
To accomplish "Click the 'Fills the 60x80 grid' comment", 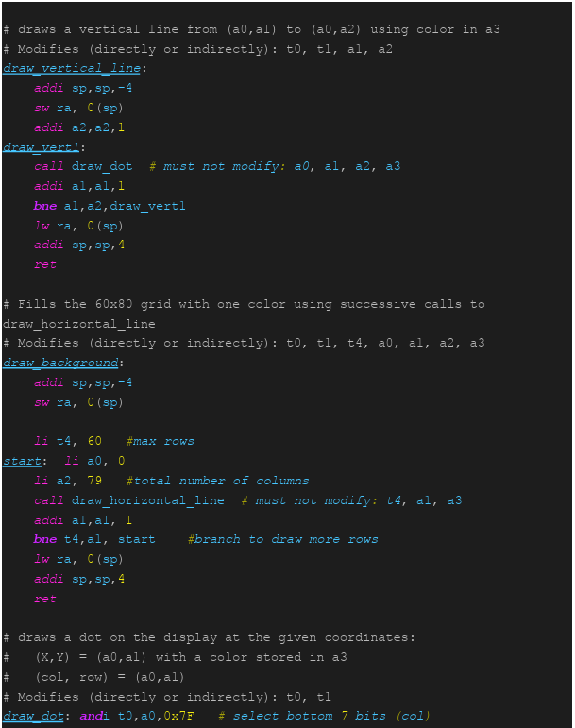I will (x=245, y=313).
